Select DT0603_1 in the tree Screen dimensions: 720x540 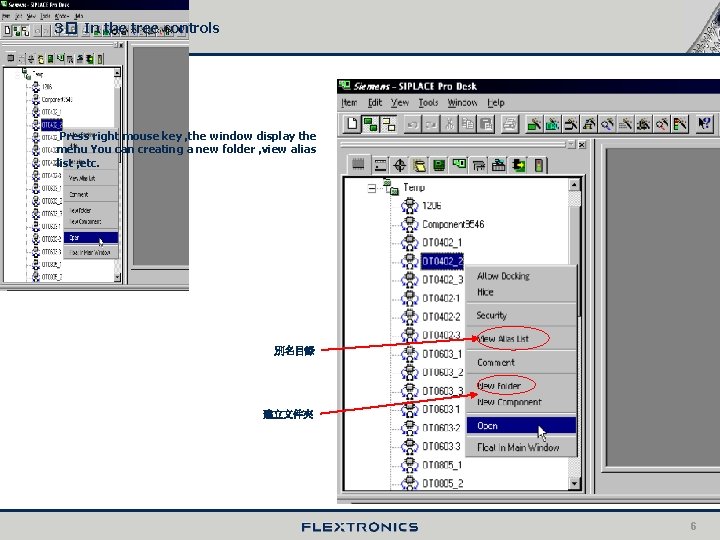point(442,354)
